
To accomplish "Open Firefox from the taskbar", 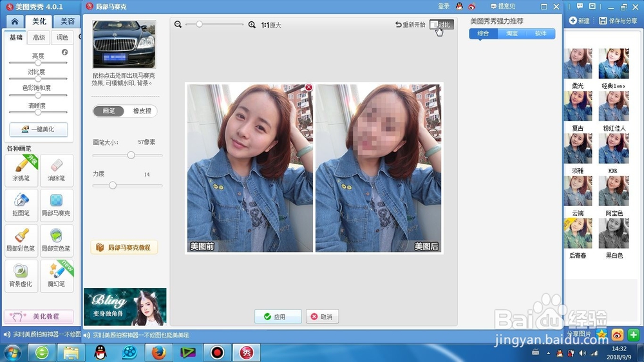I will (x=158, y=352).
